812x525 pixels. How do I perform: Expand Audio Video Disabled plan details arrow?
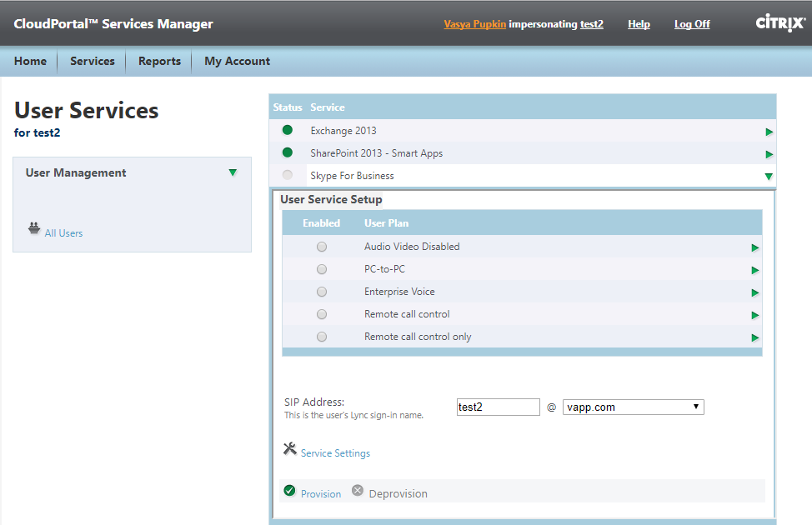coord(755,248)
